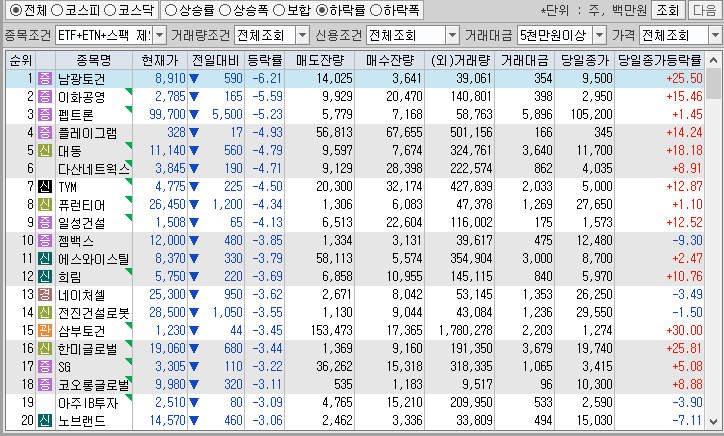Viewport: 724px width, 436px height.
Task: Click the vertical scrollbar thumb
Action: pyautogui.click(x=713, y=84)
